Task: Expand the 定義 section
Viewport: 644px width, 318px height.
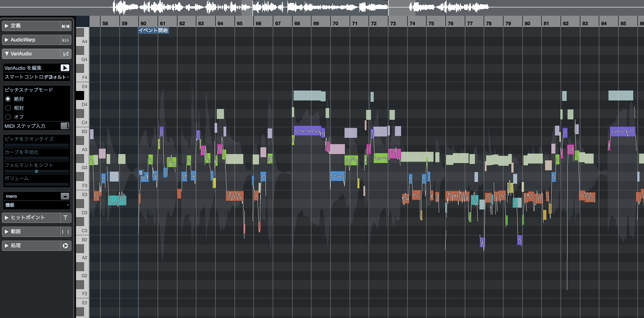Action: [7, 26]
